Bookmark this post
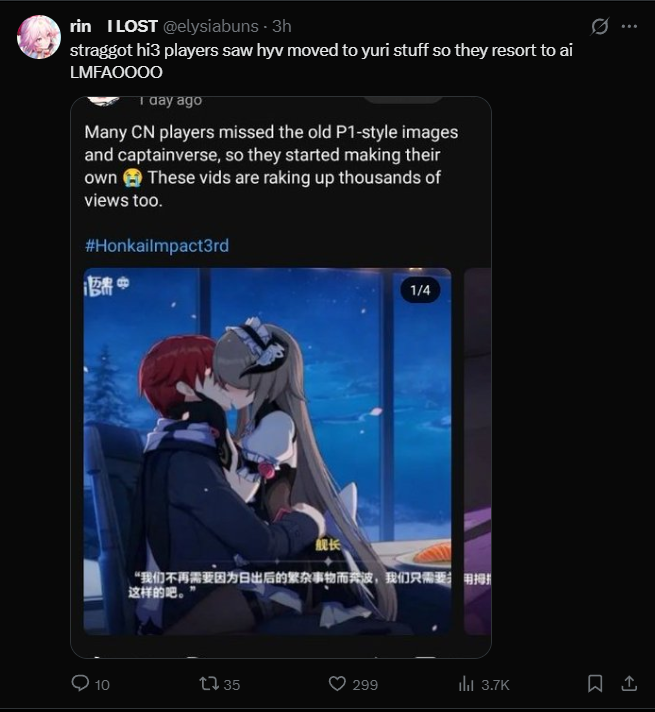Screen dimensions: 655x712 pyautogui.click(x=595, y=683)
